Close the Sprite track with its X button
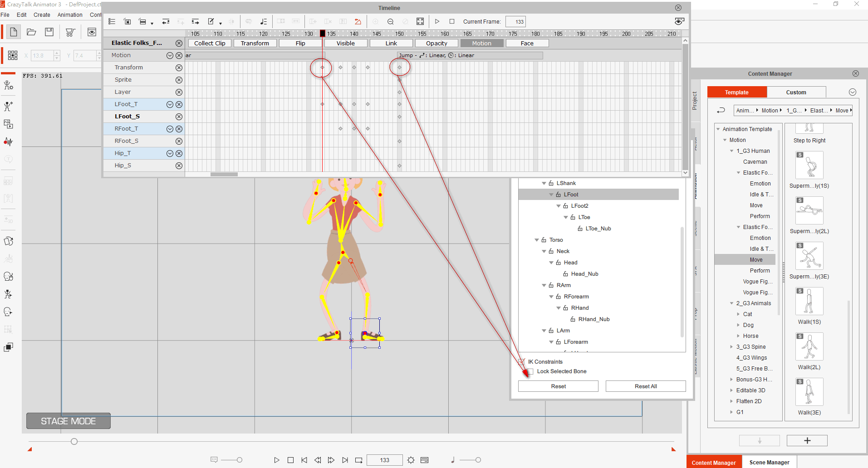 click(x=179, y=80)
